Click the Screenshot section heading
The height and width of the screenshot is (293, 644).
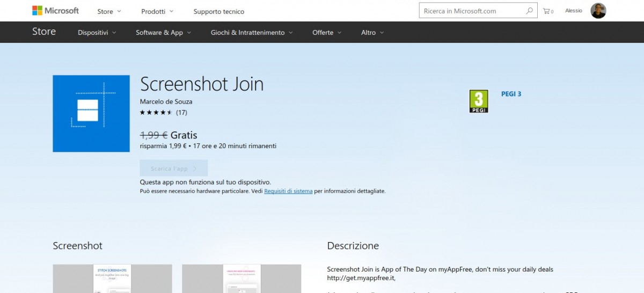(x=77, y=246)
